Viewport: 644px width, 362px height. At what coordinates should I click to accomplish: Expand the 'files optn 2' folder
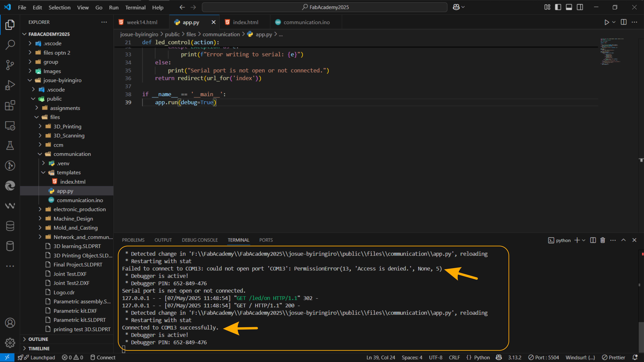coord(30,53)
